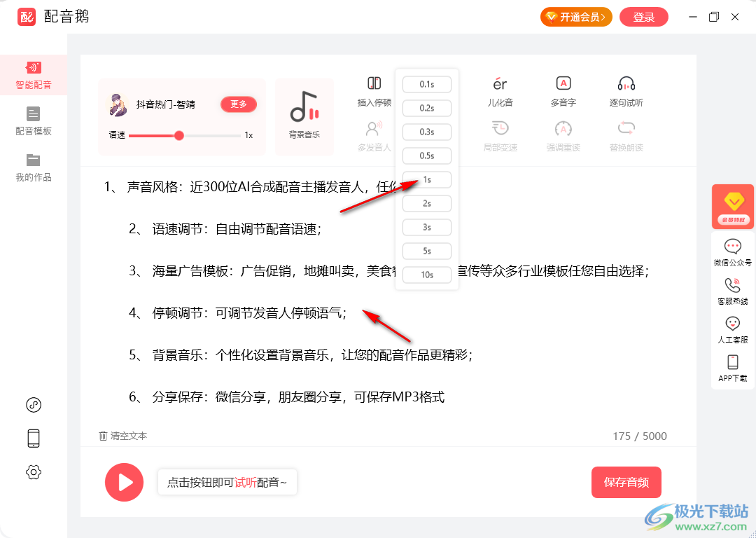The width and height of the screenshot is (756, 538).
Task: Play the voice preview with red play button
Action: [124, 482]
